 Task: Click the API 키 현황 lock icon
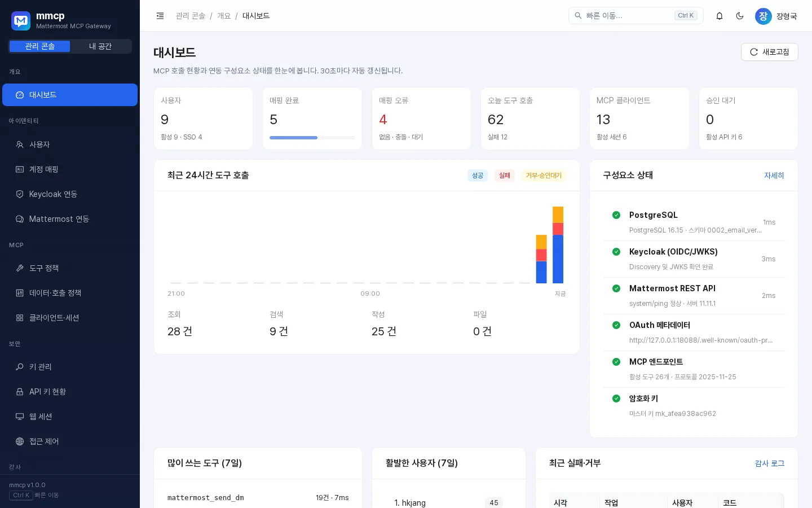click(20, 392)
